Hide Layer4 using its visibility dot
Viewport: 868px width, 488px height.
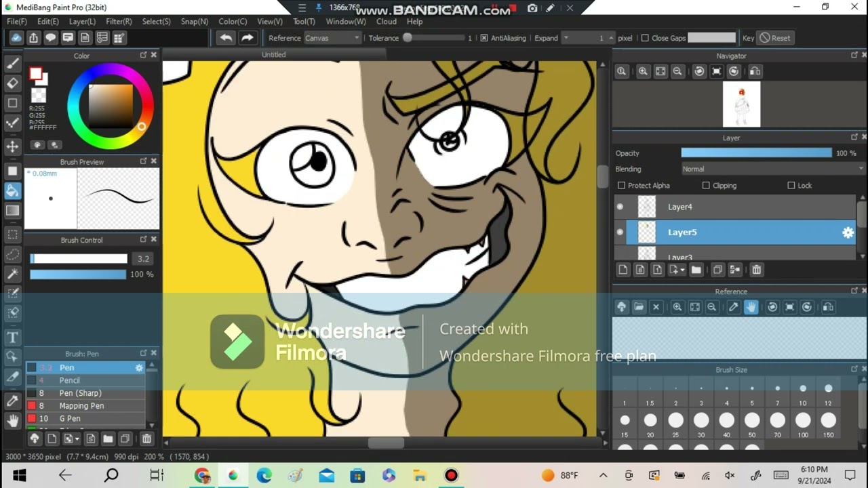tap(620, 207)
